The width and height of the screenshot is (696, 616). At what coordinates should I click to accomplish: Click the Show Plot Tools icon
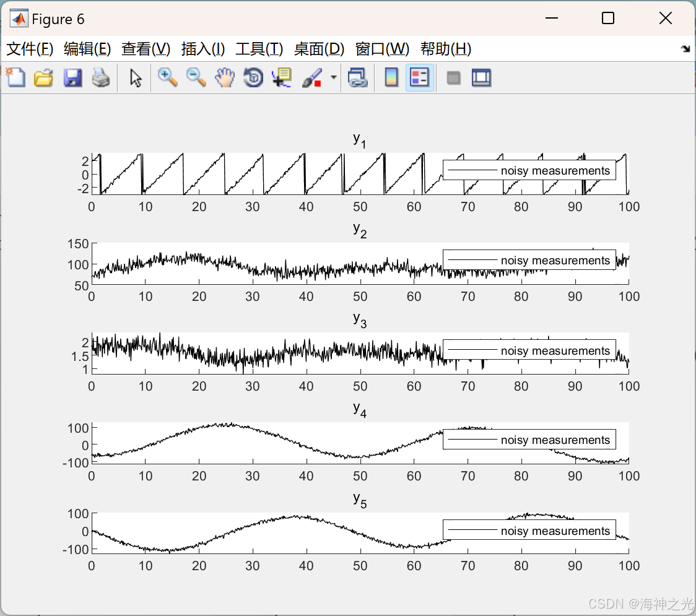click(x=481, y=77)
